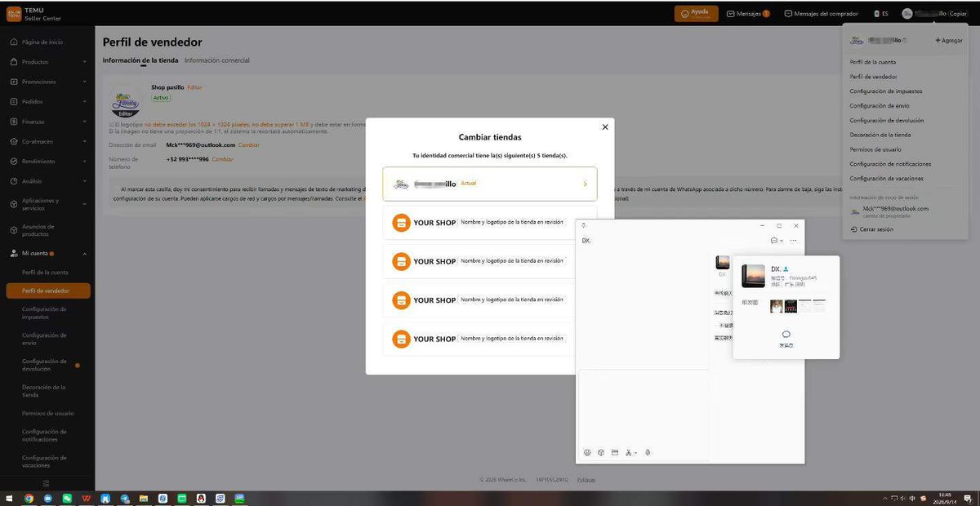980x506 pixels.
Task: Open the current shop row's right arrow
Action: coord(585,184)
